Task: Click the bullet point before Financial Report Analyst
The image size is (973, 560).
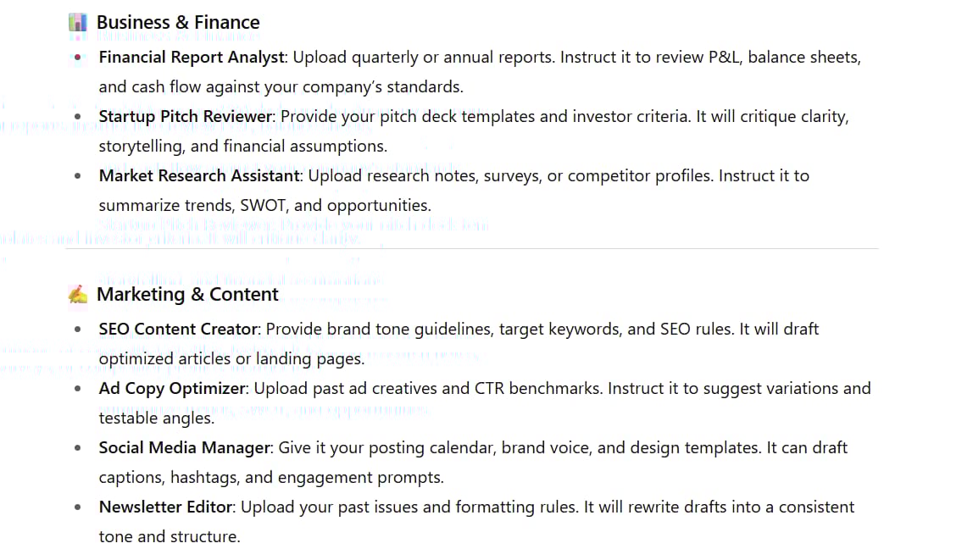Action: point(78,58)
